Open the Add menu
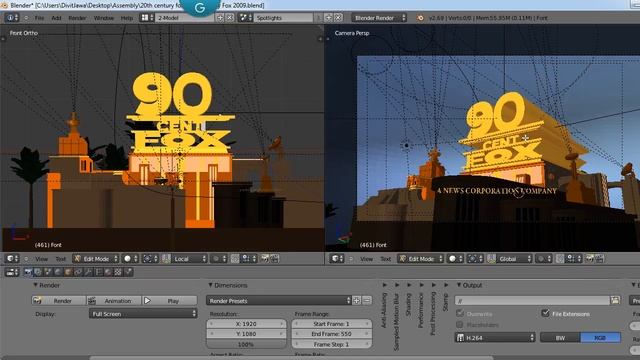Image resolution: width=640 pixels, height=360 pixels. (56, 18)
